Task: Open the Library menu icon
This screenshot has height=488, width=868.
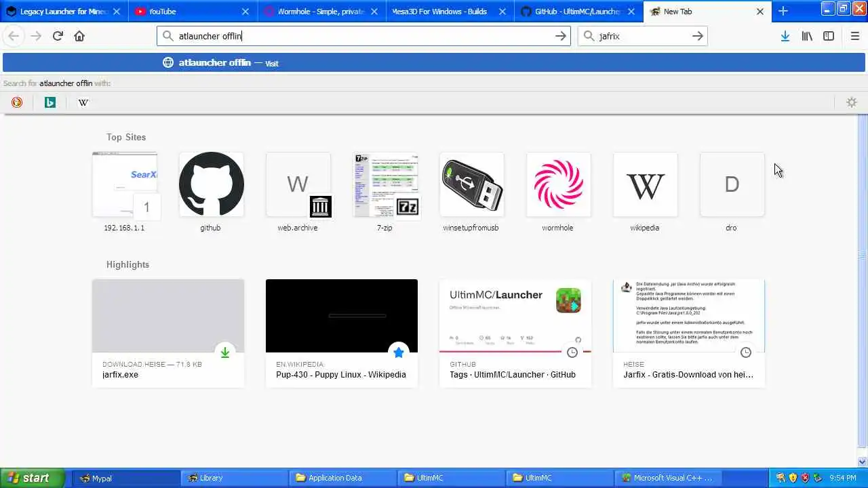Action: pyautogui.click(x=807, y=36)
